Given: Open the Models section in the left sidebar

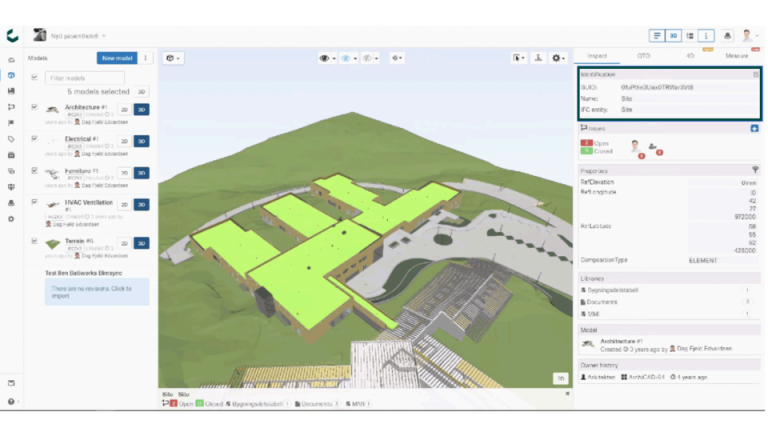Looking at the screenshot, I should click(11, 75).
